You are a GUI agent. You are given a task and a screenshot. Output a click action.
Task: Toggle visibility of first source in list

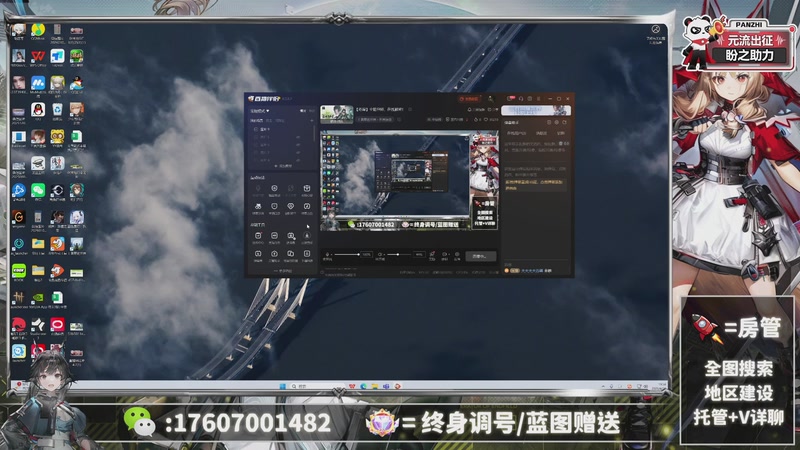click(x=297, y=130)
